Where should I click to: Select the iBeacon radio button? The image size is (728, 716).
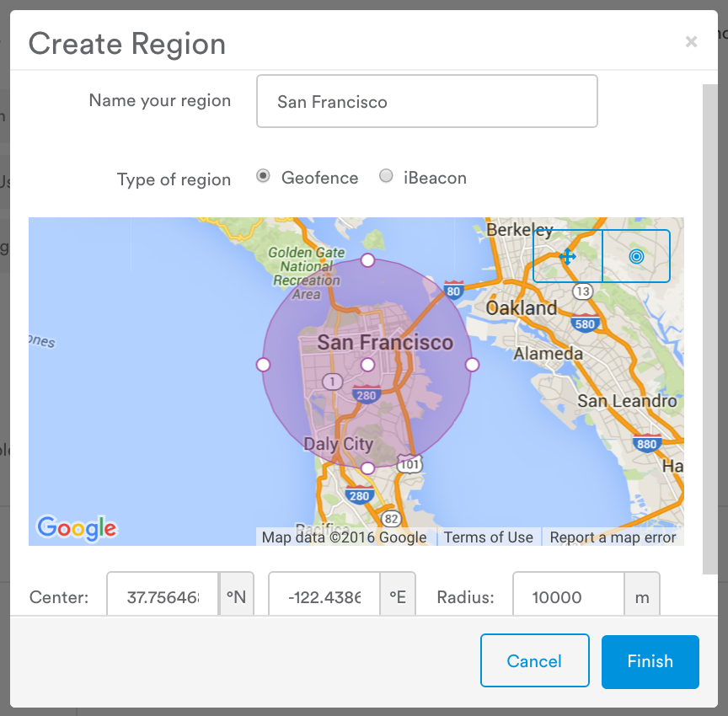point(386,176)
